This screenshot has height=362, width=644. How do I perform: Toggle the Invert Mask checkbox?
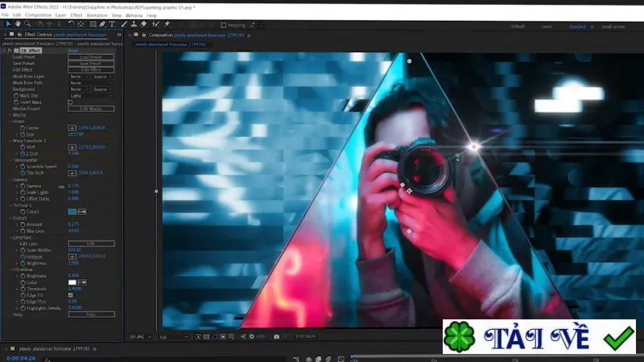click(70, 102)
